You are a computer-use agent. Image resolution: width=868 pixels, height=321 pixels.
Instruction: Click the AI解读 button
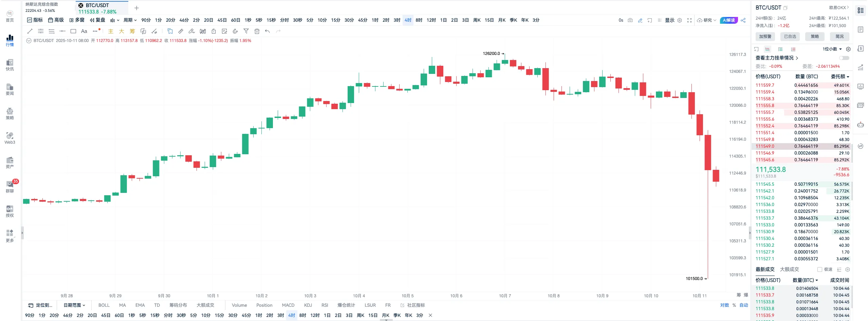pyautogui.click(x=729, y=20)
